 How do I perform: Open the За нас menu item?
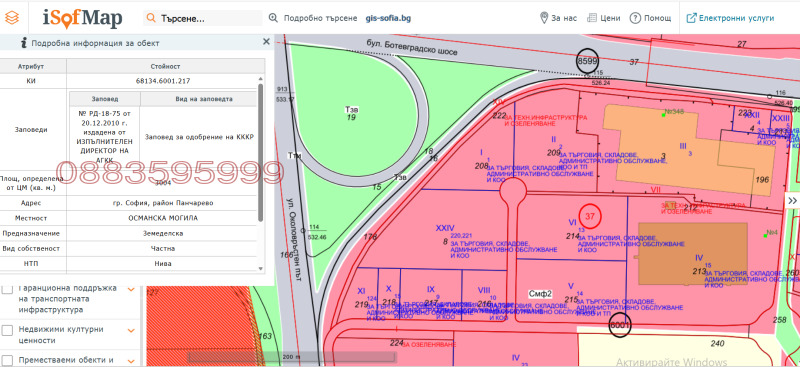564,18
